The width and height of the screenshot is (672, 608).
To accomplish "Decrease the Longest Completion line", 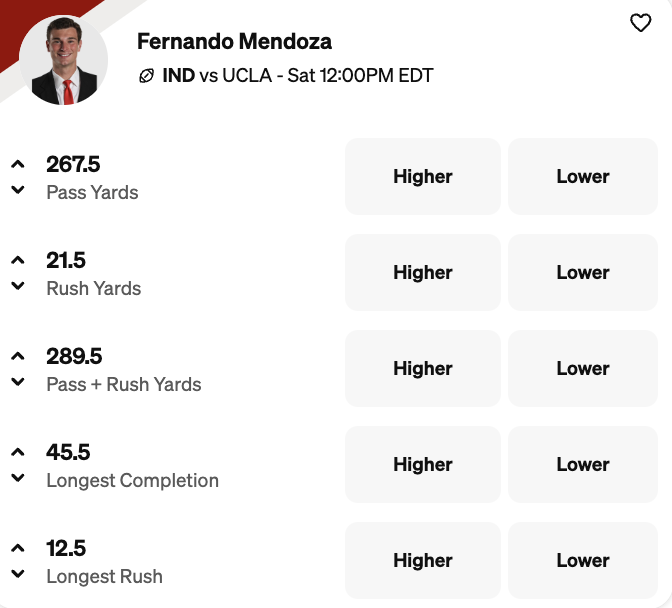I will (18, 478).
